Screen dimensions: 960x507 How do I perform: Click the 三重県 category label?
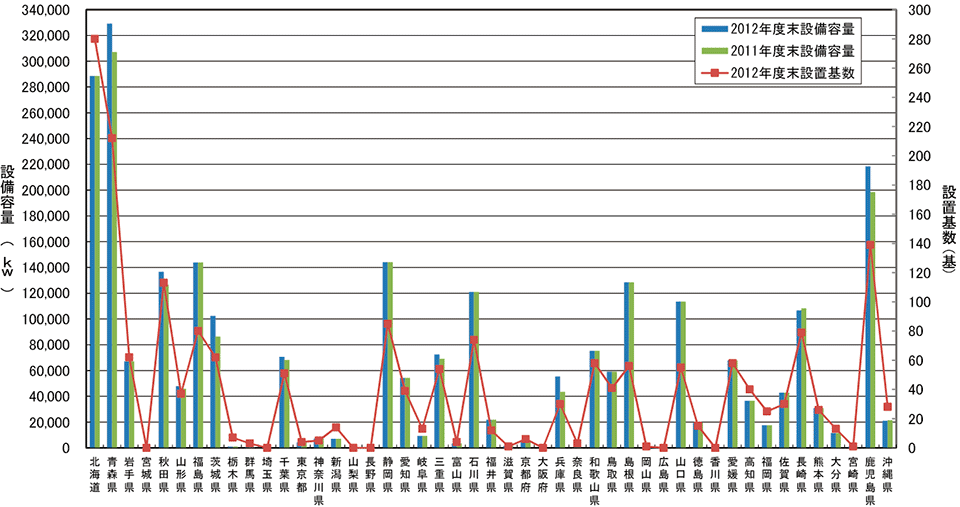click(439, 473)
